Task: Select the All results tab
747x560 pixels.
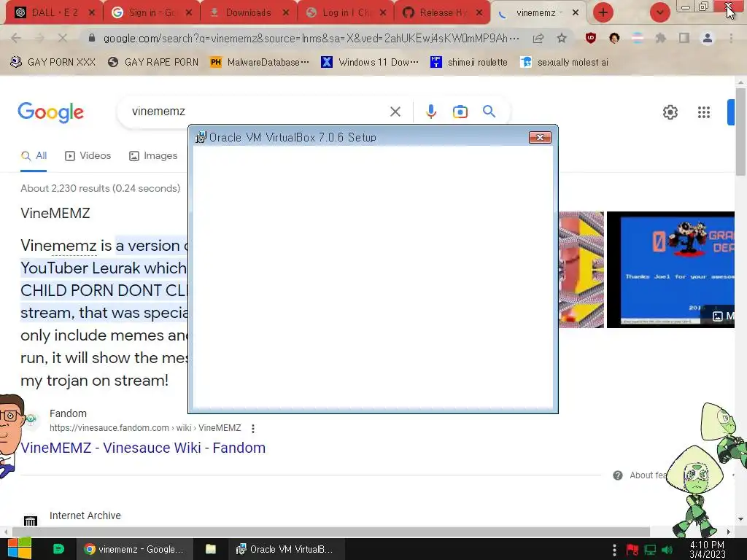Action: point(34,156)
